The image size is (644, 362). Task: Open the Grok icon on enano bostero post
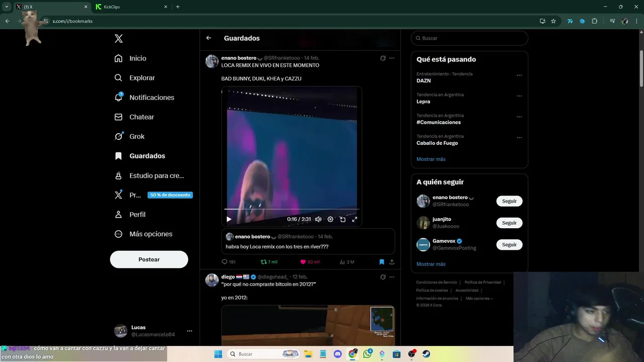click(383, 58)
